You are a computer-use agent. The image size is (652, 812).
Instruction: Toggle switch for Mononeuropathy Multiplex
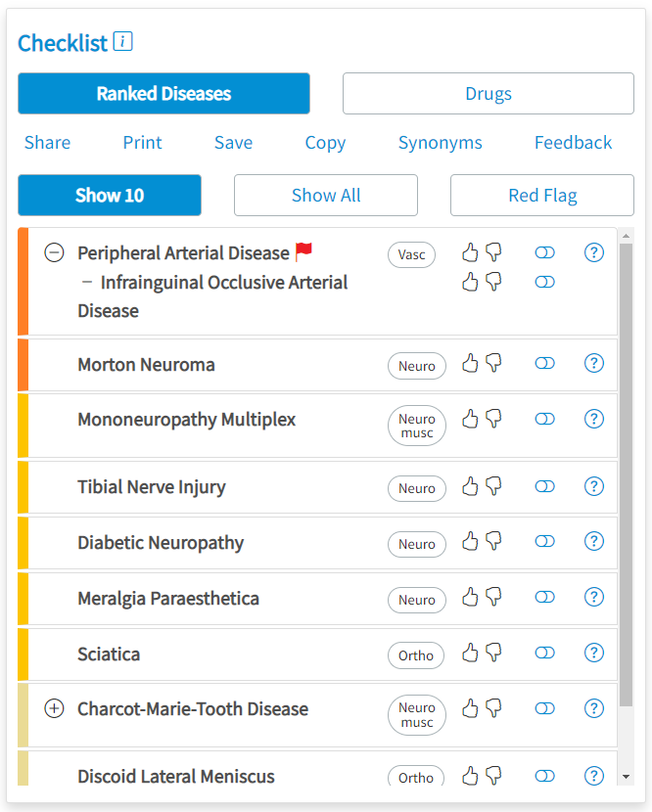click(x=544, y=419)
